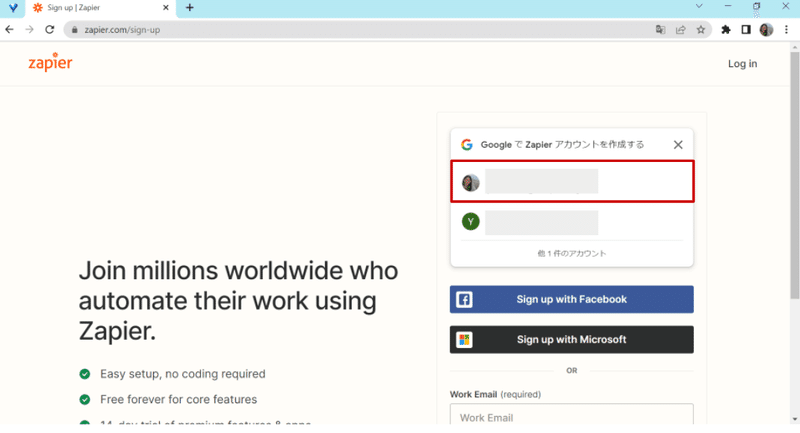Bookmark this page with the star
The height and width of the screenshot is (433, 800).
coord(701,30)
